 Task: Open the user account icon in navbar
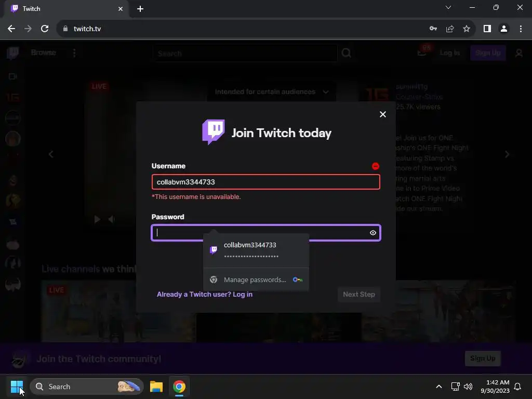(519, 53)
